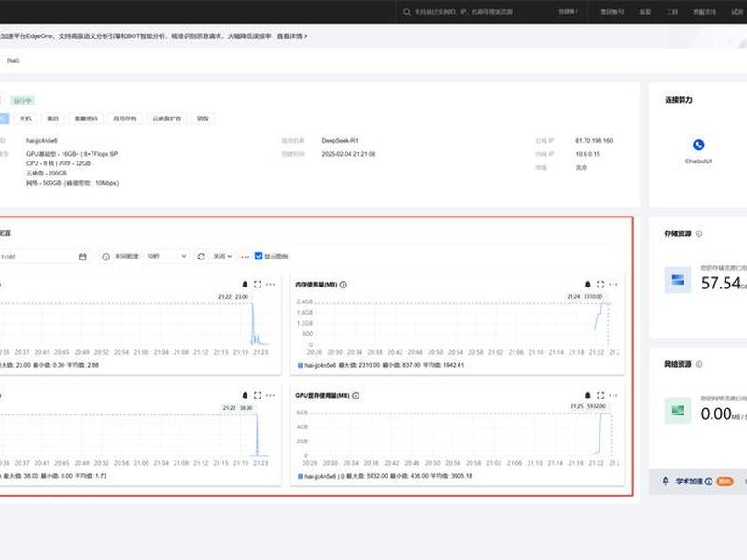Click the DeepSeek-R1 application name
The height and width of the screenshot is (560, 747).
(x=340, y=141)
